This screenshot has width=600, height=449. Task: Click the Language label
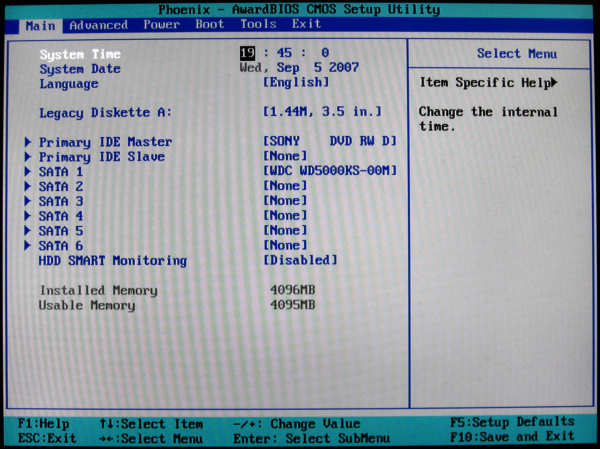tap(69, 84)
